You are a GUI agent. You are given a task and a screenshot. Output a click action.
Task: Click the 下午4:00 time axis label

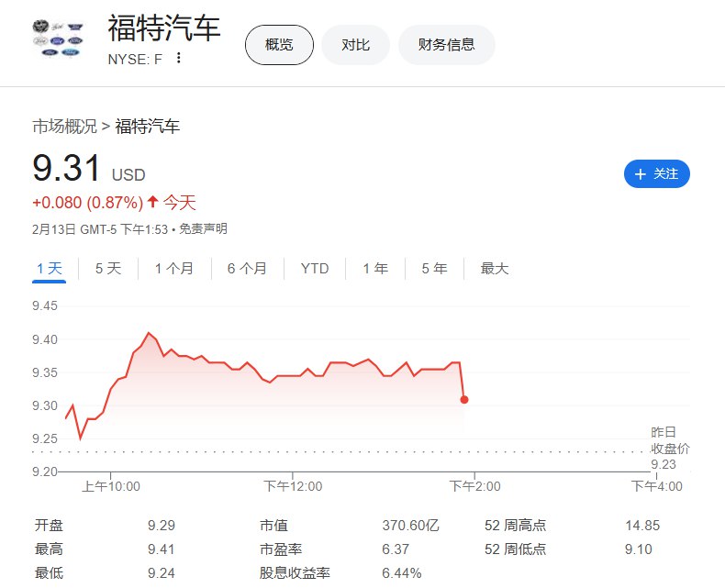pos(656,486)
